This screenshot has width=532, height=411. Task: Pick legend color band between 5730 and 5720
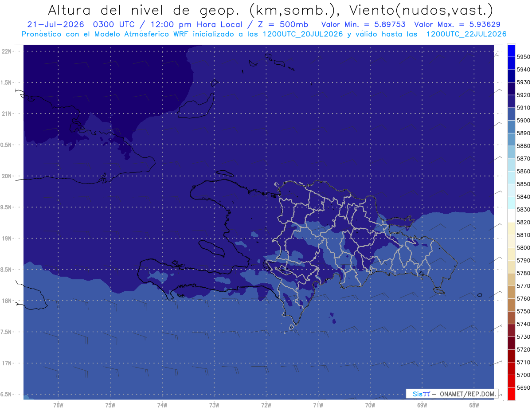pyautogui.click(x=511, y=343)
